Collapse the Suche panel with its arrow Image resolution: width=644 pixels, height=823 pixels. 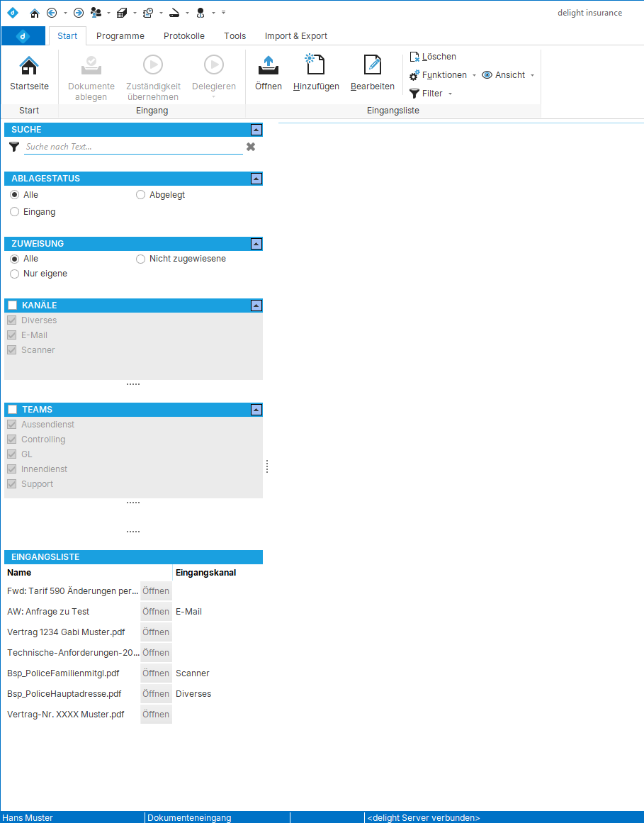256,129
